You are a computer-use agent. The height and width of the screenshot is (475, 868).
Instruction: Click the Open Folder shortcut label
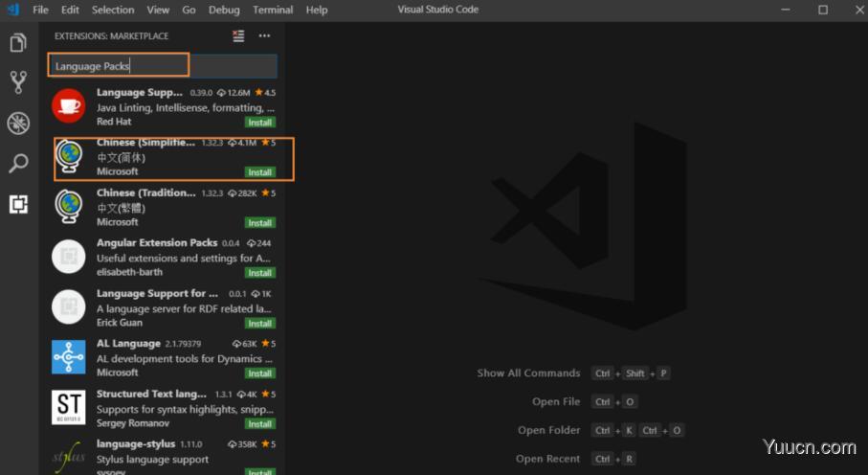pos(549,430)
